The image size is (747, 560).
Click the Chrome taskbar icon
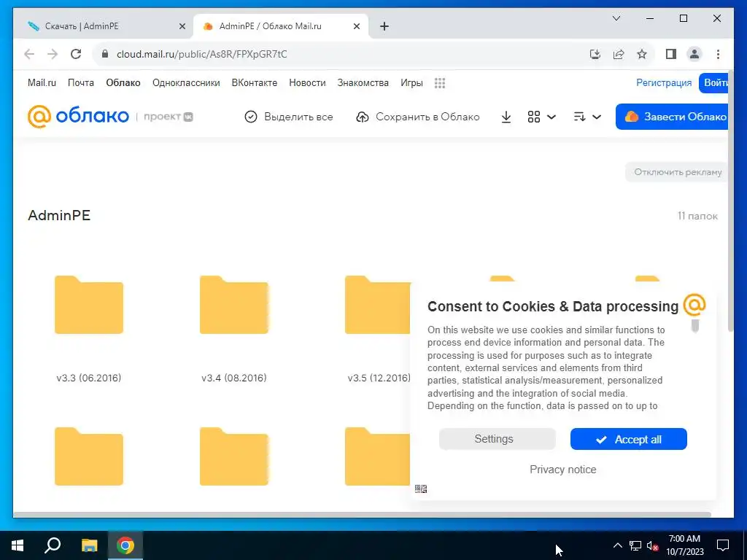125,545
